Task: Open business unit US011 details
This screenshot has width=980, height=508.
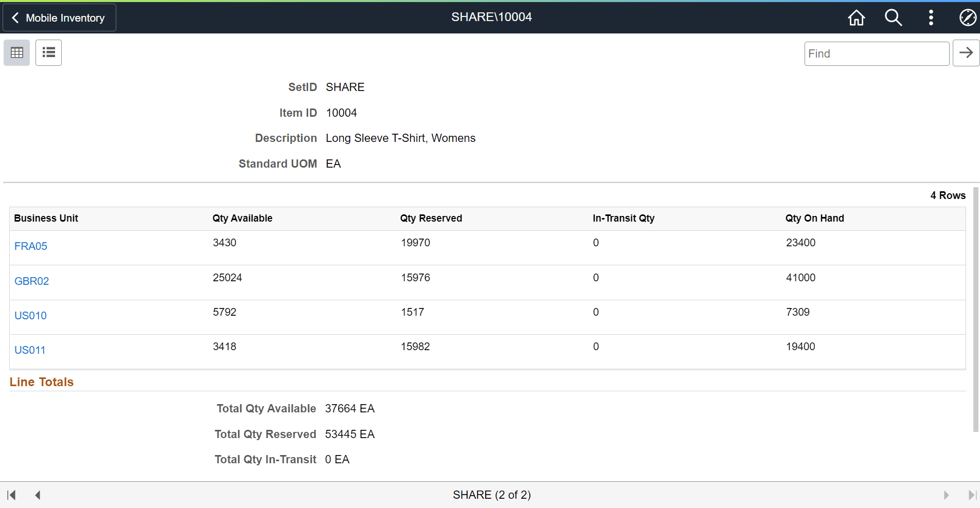Action: pyautogui.click(x=29, y=350)
